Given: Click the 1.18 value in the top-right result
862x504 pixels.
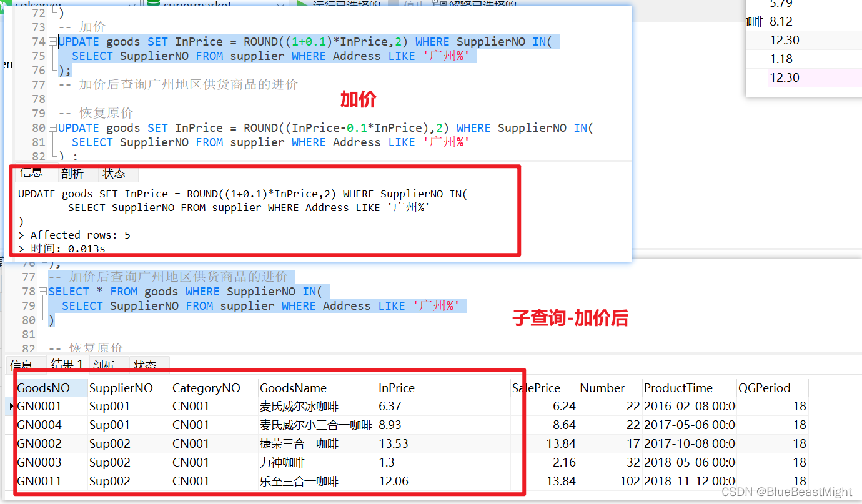Looking at the screenshot, I should point(781,59).
